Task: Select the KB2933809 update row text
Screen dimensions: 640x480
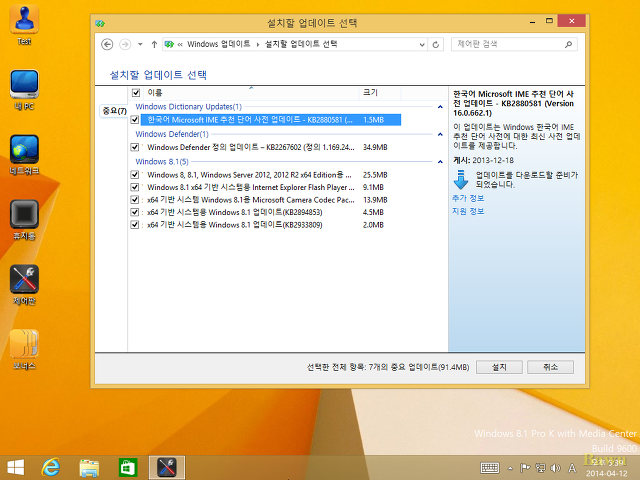Action: pos(235,224)
